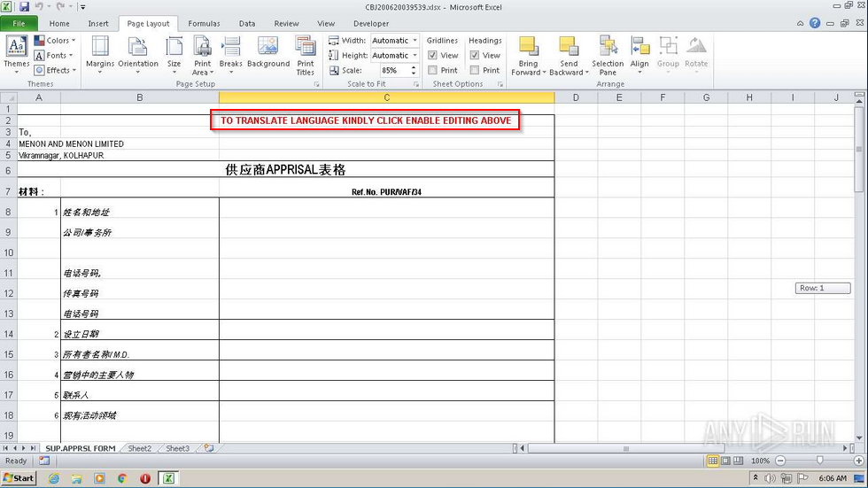
Task: Launch the Page Setup dialog
Action: pos(317,85)
